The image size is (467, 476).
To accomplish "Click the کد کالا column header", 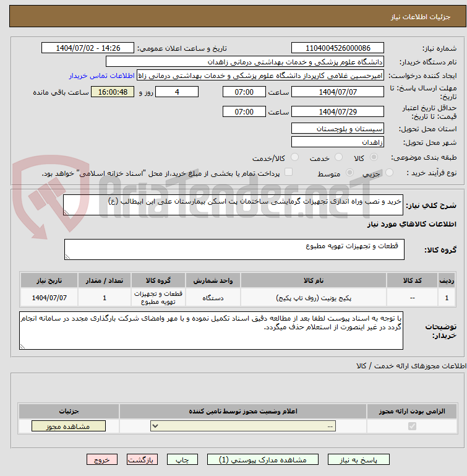I will (x=412, y=280).
